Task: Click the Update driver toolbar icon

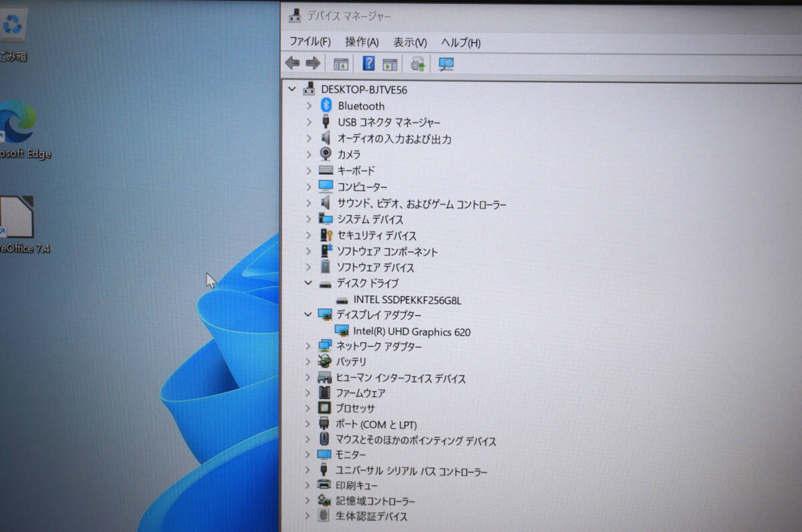Action: 418,63
